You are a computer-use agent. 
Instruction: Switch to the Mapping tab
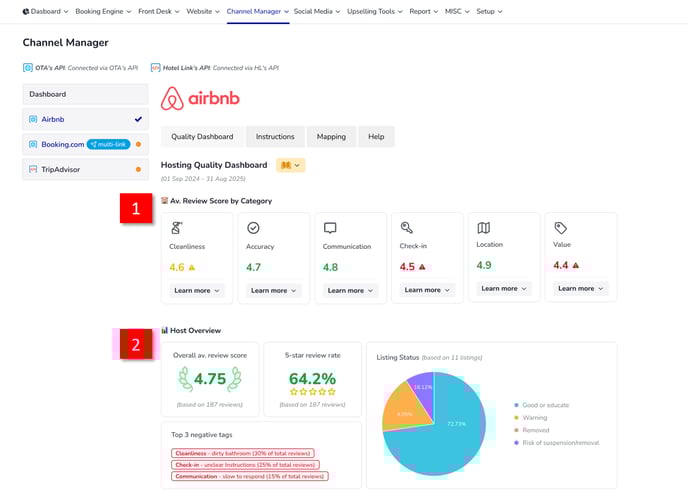331,136
